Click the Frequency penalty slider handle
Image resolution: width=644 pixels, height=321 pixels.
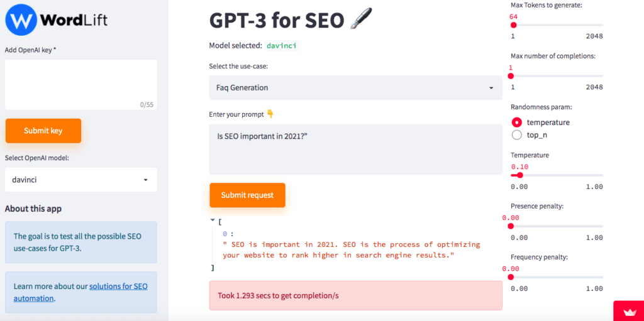pyautogui.click(x=511, y=277)
